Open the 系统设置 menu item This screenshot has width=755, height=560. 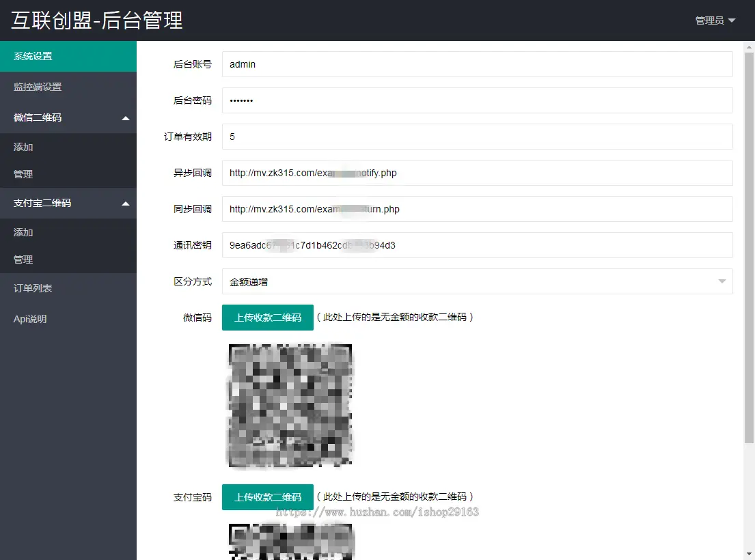coord(68,56)
